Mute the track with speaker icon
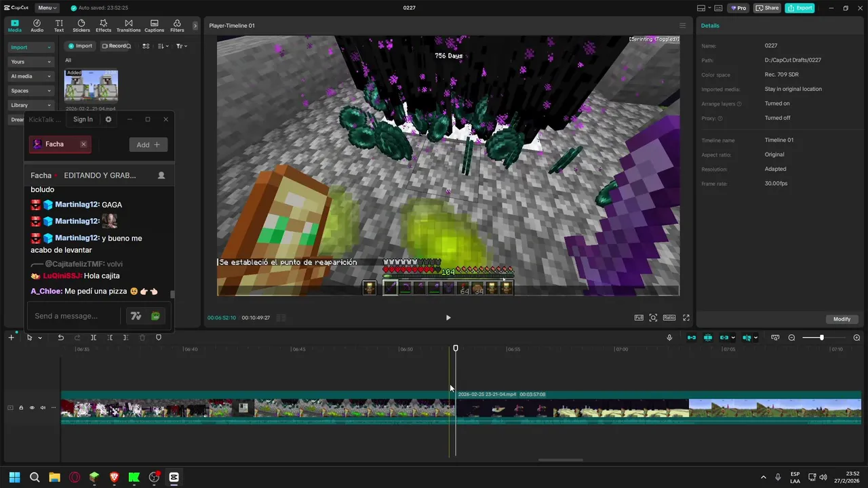The height and width of the screenshot is (488, 868). point(43,407)
